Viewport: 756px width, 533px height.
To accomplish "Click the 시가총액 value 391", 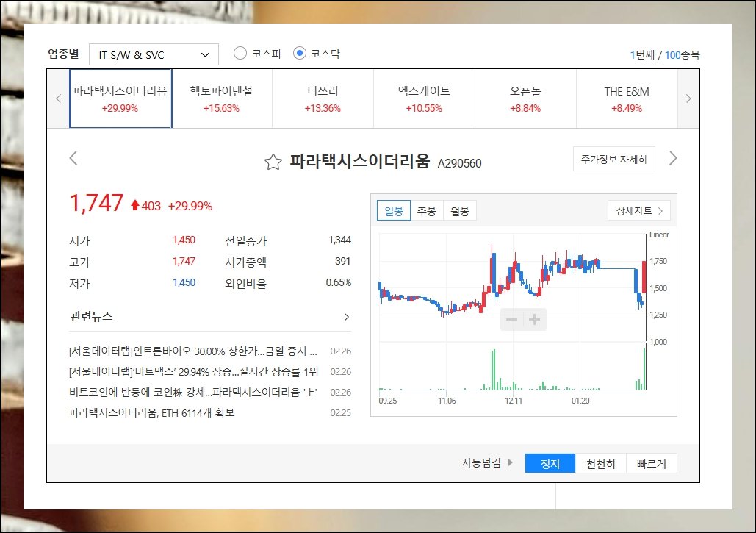I will coord(343,261).
